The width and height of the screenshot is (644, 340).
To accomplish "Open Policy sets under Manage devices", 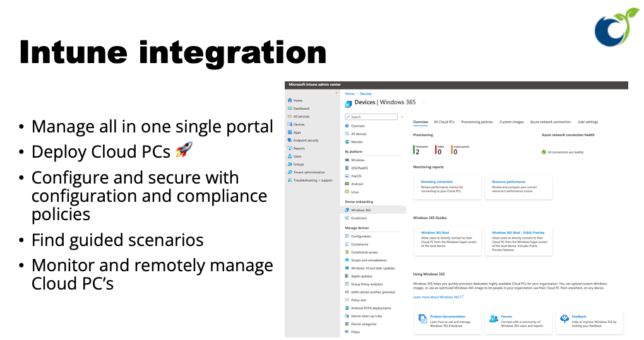I will pyautogui.click(x=355, y=300).
